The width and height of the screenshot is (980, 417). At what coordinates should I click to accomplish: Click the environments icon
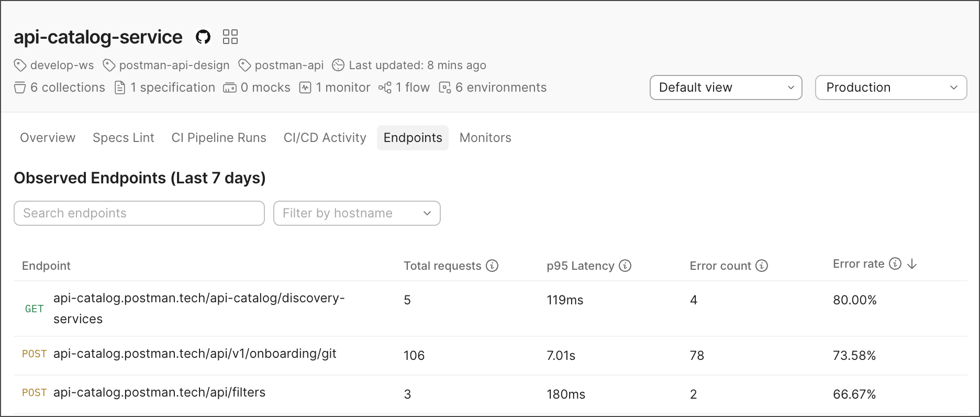point(445,87)
